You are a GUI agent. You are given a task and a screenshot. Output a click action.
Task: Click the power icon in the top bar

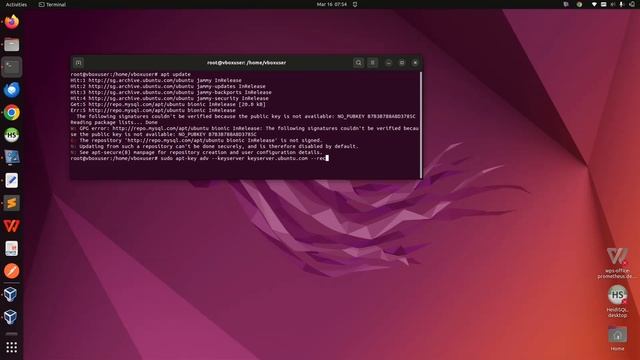(x=632, y=4)
